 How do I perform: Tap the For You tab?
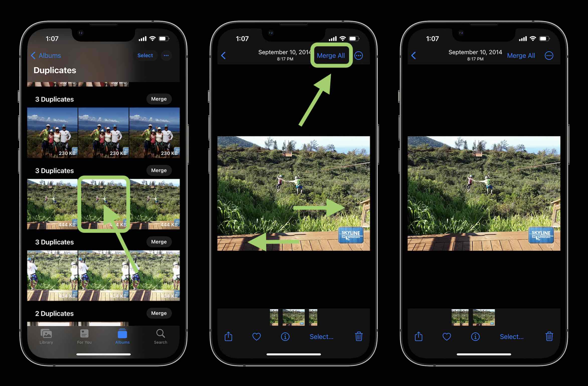83,336
